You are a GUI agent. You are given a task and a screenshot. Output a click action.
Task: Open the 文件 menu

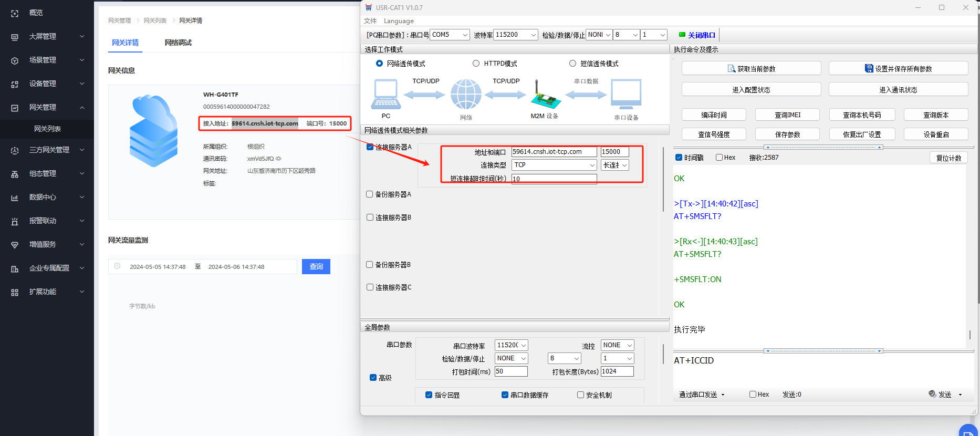370,21
